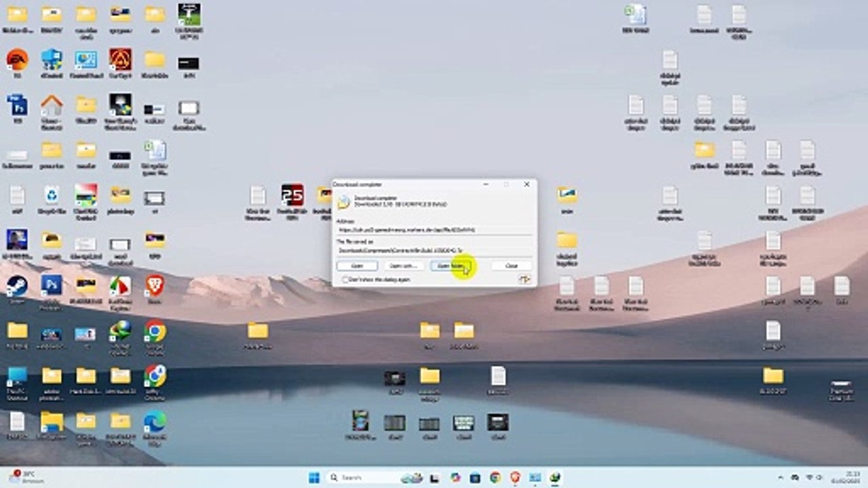This screenshot has height=488, width=868.
Task: Select the user photo desktop icon
Action: 17,240
